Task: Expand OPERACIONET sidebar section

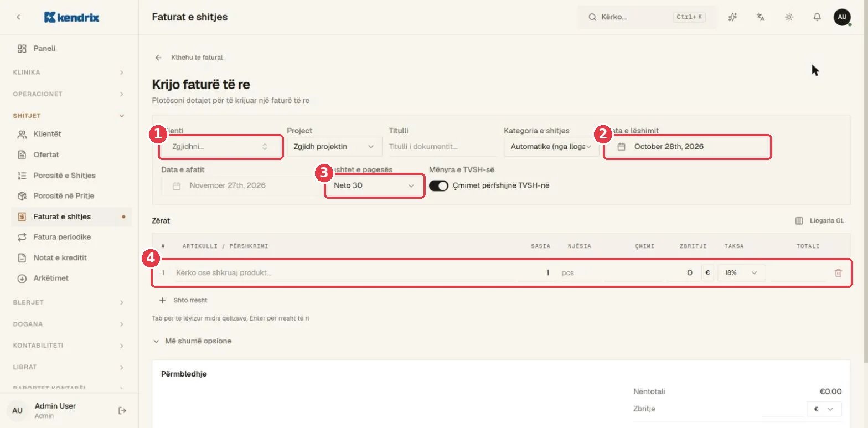Action: tap(69, 94)
